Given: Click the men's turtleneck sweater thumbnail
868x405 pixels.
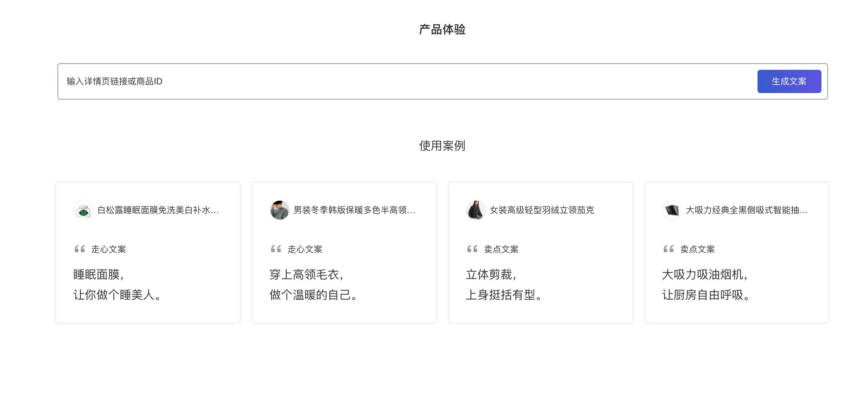Looking at the screenshot, I should (280, 210).
